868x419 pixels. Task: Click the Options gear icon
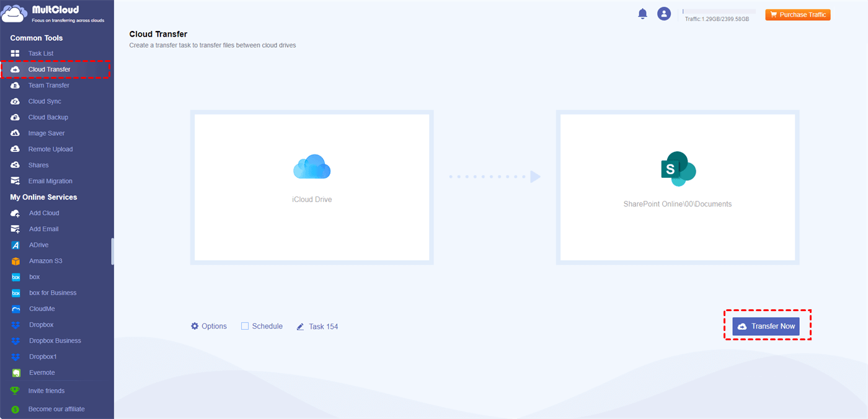[x=195, y=326]
